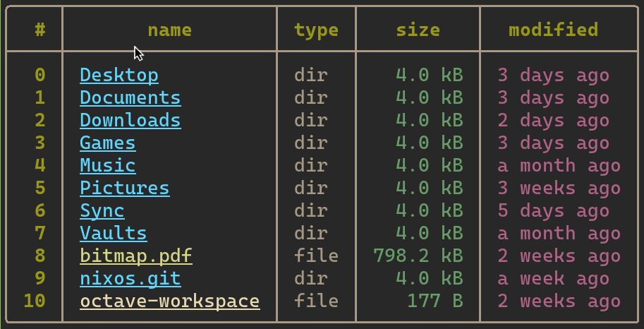Click the '5 days ago' modified cell
Image resolution: width=644 pixels, height=329 pixels.
[x=553, y=211]
